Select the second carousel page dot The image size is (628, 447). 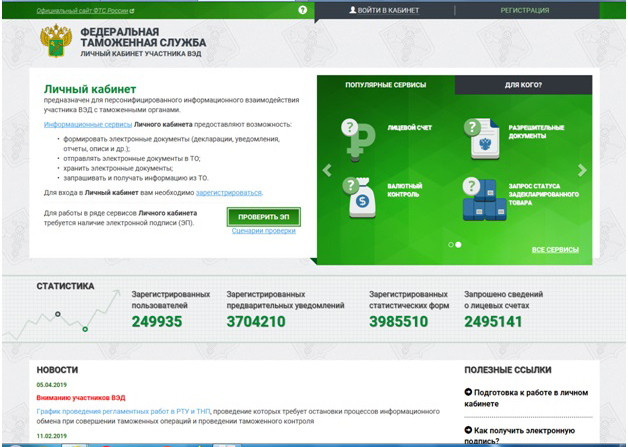point(458,244)
